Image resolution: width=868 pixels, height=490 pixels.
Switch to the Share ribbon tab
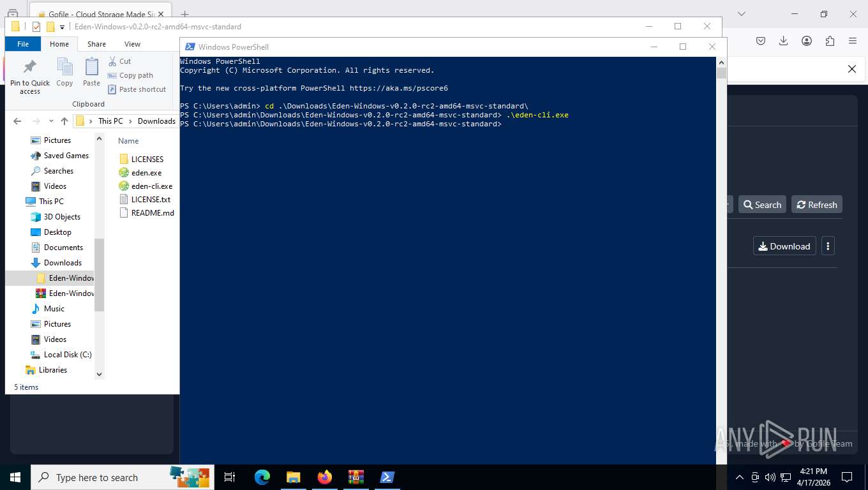click(97, 44)
